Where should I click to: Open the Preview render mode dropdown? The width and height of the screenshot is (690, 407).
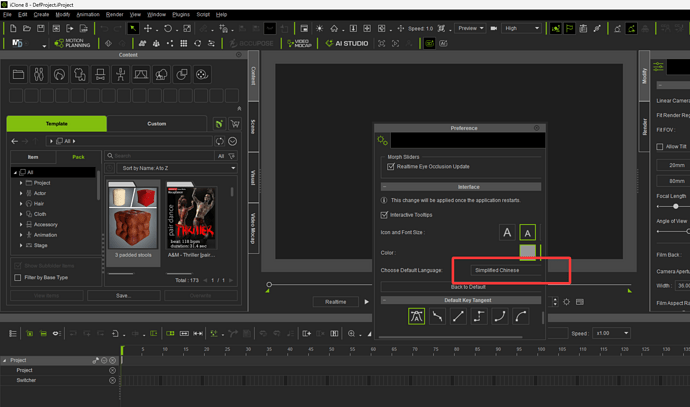pyautogui.click(x=470, y=28)
